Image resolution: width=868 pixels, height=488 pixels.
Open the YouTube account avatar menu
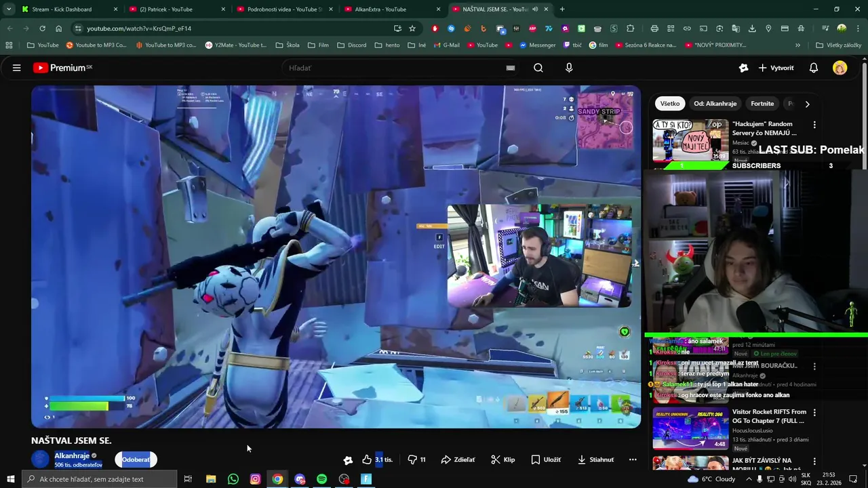(840, 68)
